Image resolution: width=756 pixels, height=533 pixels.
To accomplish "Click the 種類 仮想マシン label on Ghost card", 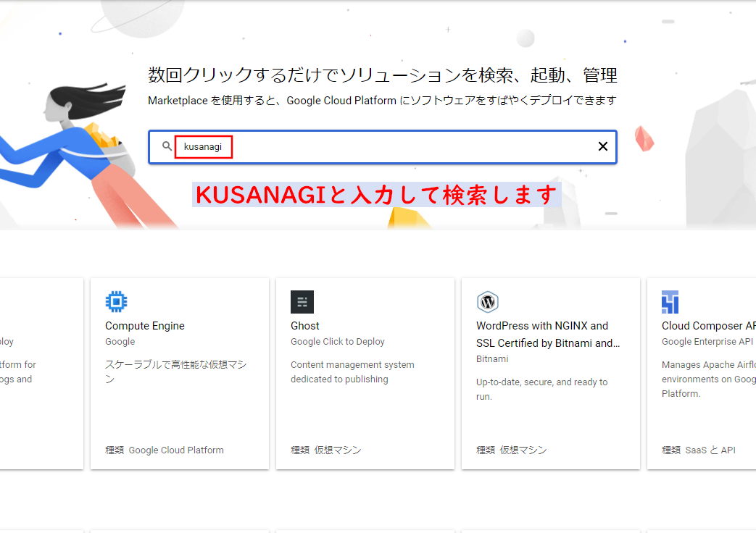I will 326,450.
